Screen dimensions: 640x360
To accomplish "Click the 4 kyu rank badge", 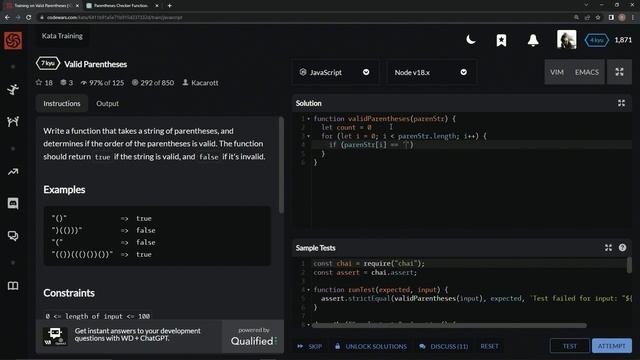I will pos(597,40).
